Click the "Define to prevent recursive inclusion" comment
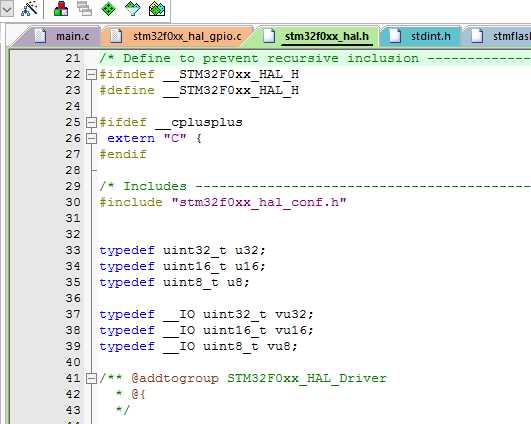 (x=271, y=58)
